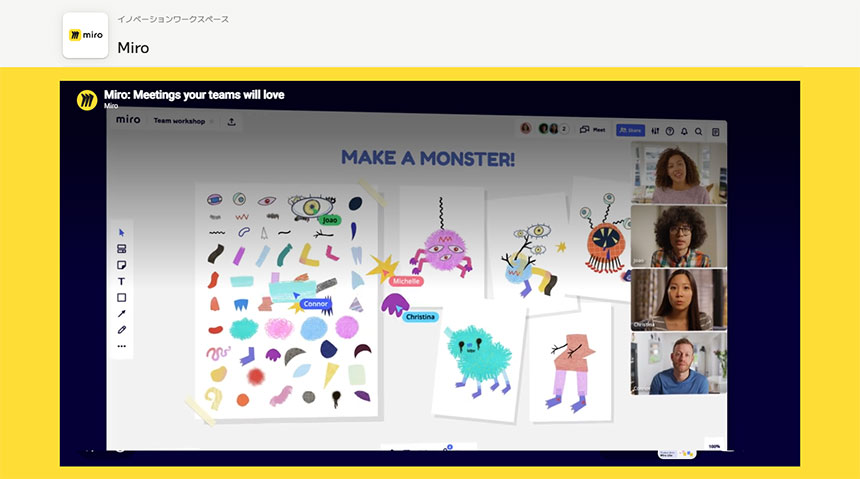
Task: Click the red blurry dot sticker
Action: tap(256, 376)
